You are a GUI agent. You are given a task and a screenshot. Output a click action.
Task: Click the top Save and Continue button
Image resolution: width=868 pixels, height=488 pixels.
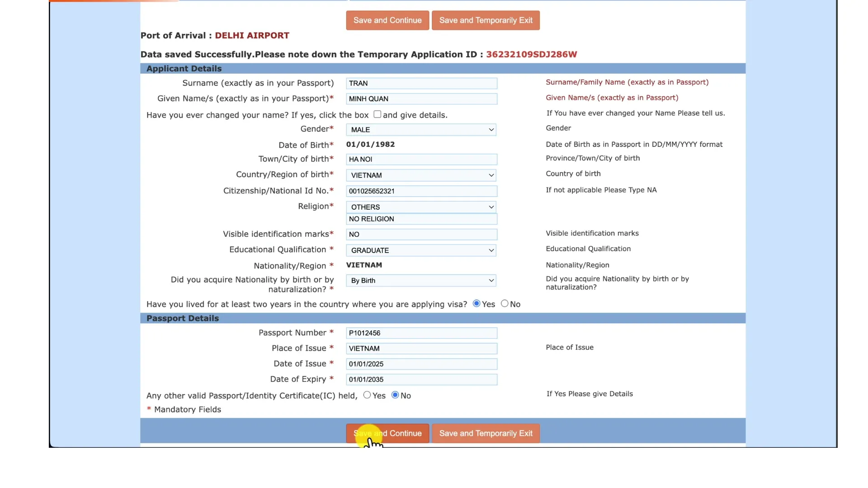pyautogui.click(x=387, y=20)
